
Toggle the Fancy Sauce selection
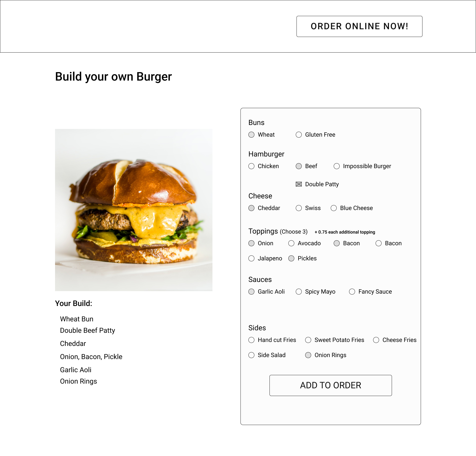coord(352,291)
